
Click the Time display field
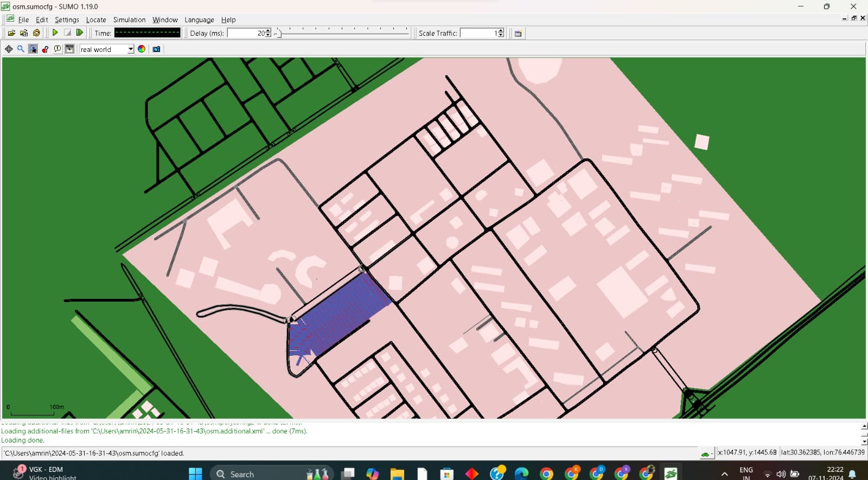[147, 33]
